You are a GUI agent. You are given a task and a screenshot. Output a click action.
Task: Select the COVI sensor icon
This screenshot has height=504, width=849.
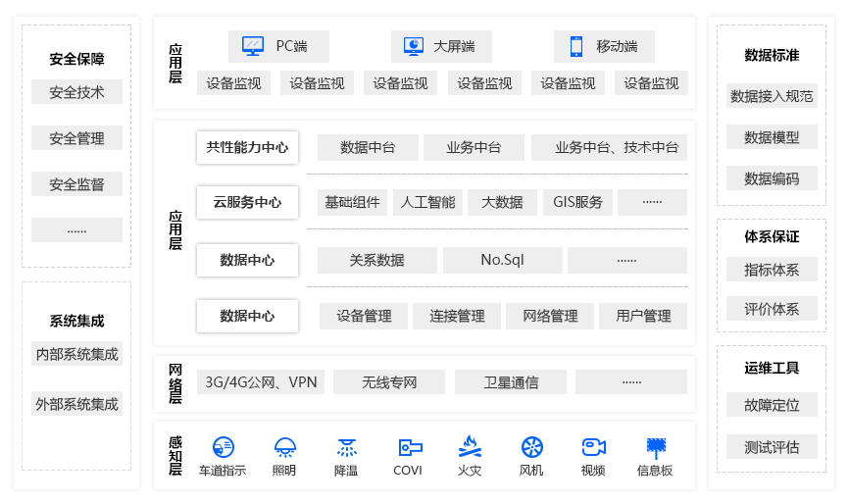pos(409,447)
